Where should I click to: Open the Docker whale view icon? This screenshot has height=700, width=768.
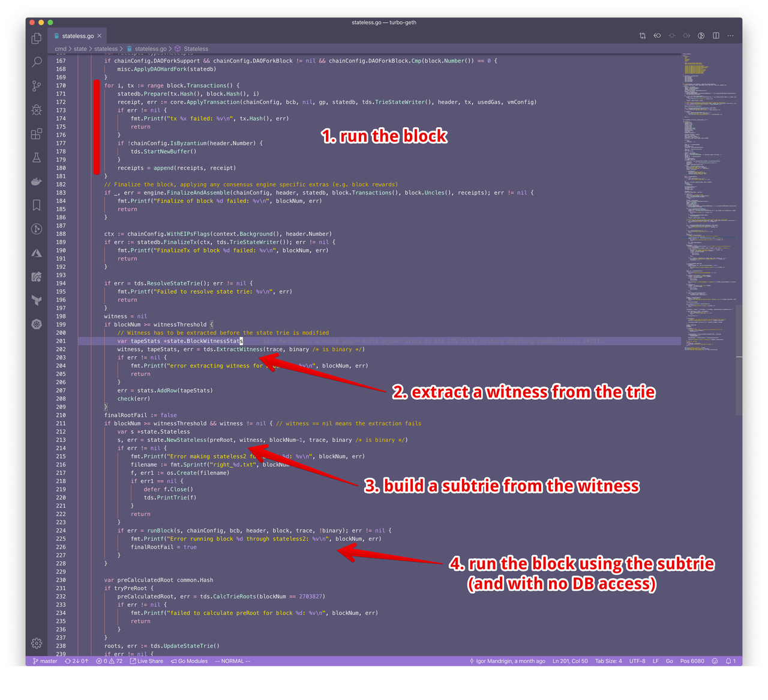point(37,181)
